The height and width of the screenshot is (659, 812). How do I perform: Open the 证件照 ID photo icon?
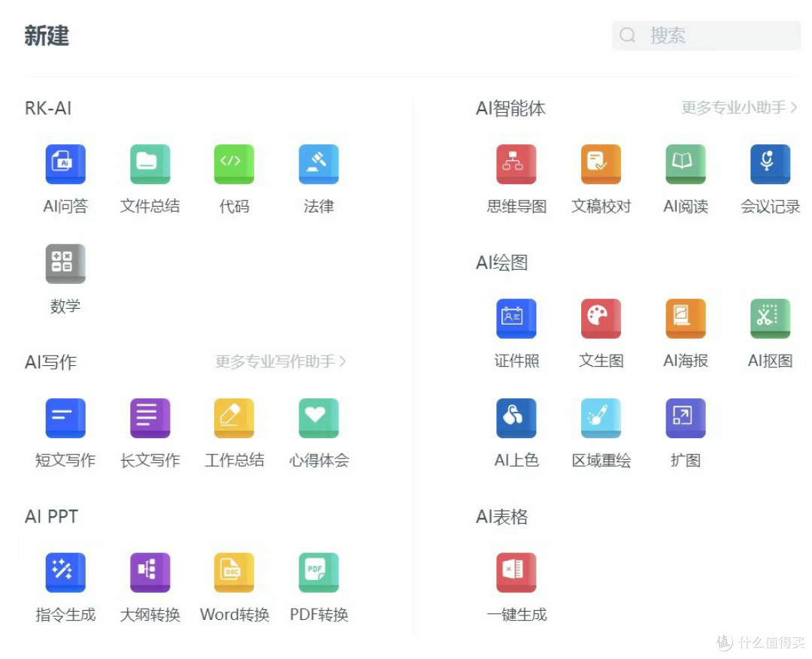tap(517, 319)
